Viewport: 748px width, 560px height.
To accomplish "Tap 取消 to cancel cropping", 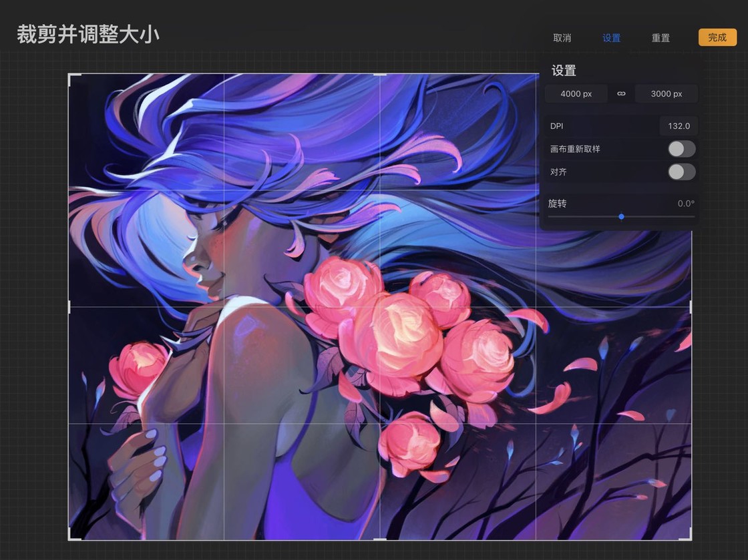I will [x=562, y=37].
